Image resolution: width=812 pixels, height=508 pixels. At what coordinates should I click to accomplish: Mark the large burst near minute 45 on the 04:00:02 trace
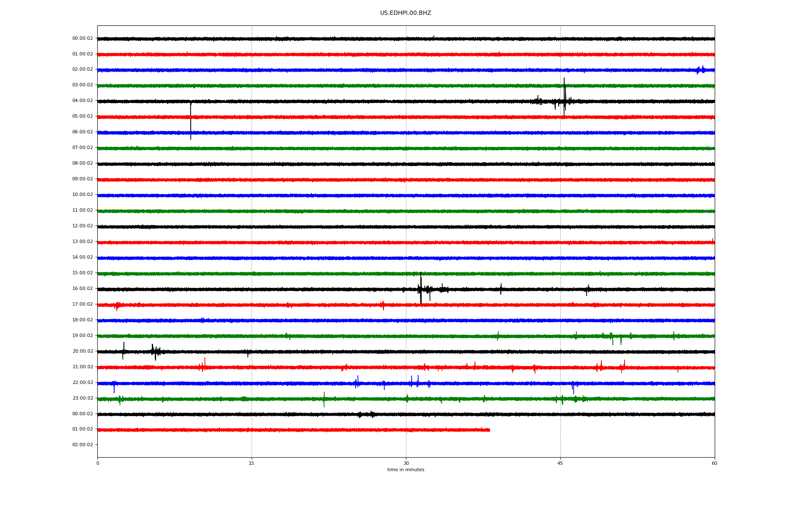pyautogui.click(x=564, y=97)
